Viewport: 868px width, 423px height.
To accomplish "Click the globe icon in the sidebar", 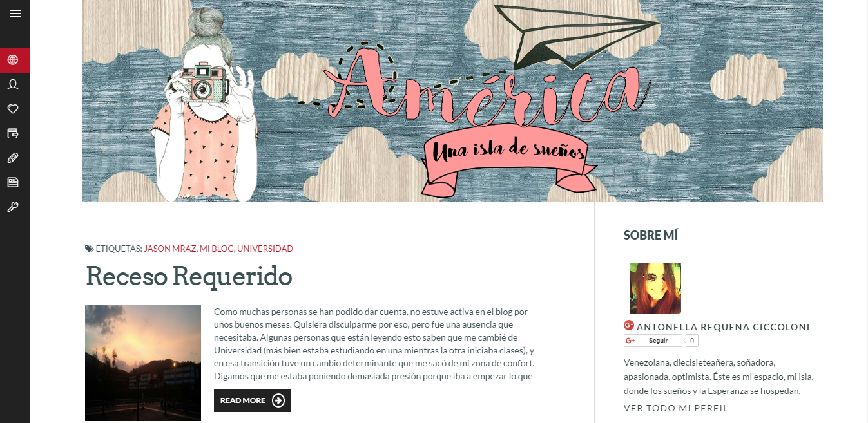I will (x=13, y=61).
